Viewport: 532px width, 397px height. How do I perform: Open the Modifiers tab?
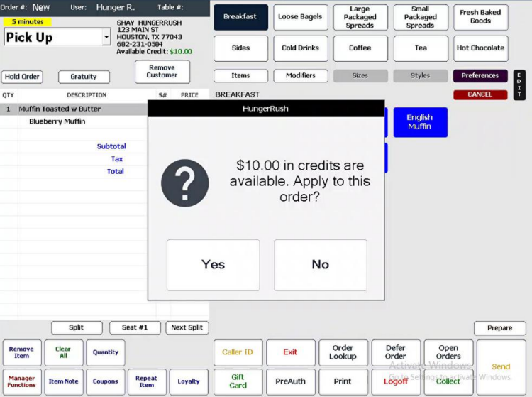[301, 75]
